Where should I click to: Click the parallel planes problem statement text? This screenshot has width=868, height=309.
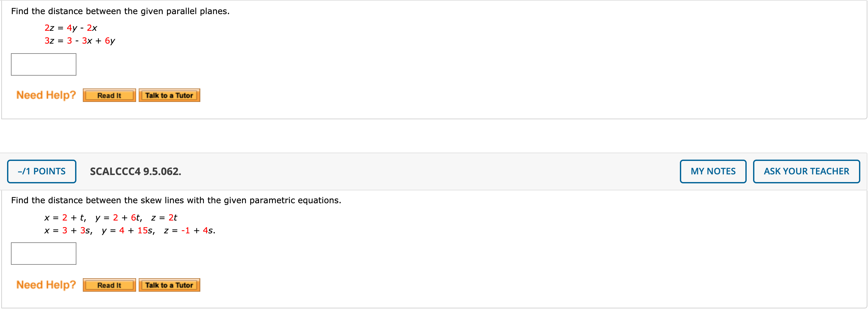[x=120, y=11]
